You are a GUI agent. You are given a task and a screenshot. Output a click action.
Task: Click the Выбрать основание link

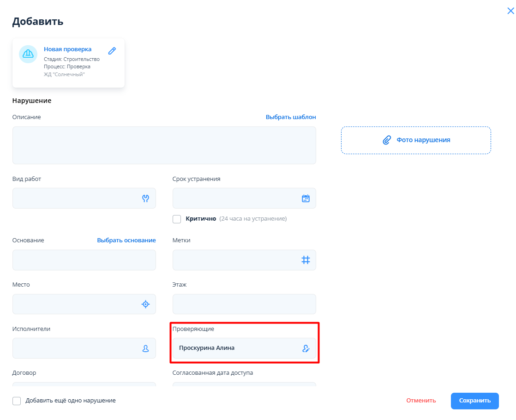click(126, 240)
